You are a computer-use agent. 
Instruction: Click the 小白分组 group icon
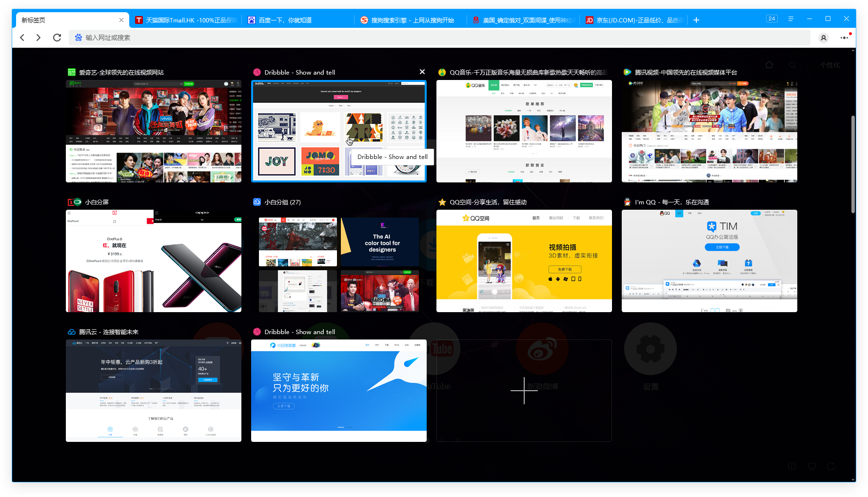(257, 202)
